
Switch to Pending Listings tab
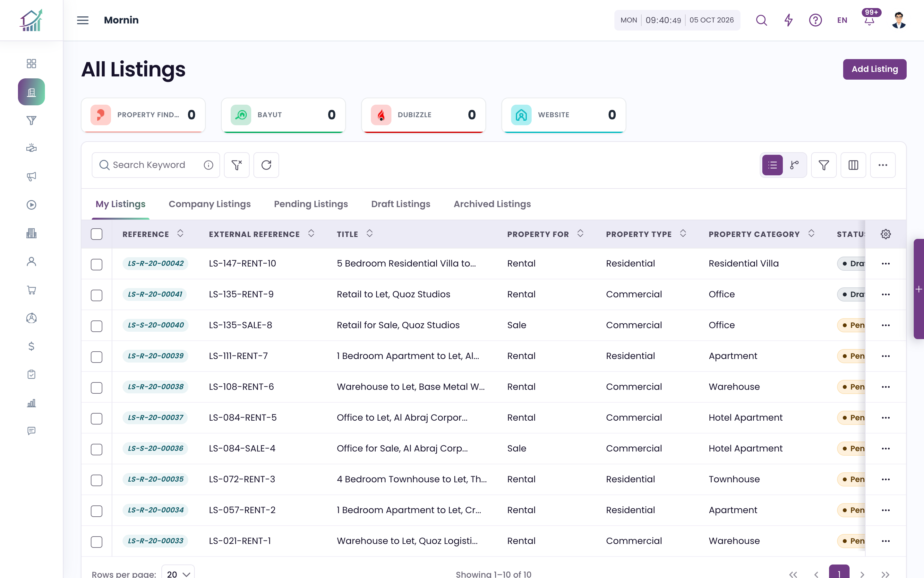coord(311,204)
